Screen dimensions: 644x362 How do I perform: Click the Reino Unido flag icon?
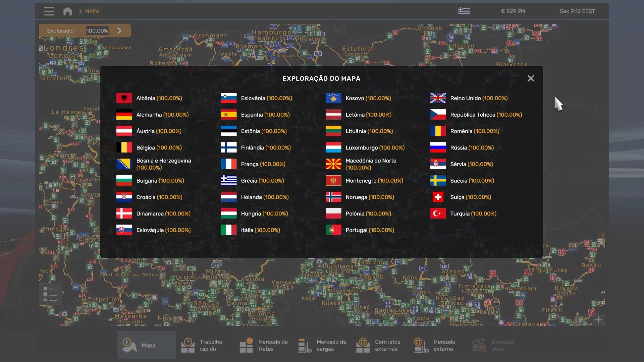[x=438, y=98]
